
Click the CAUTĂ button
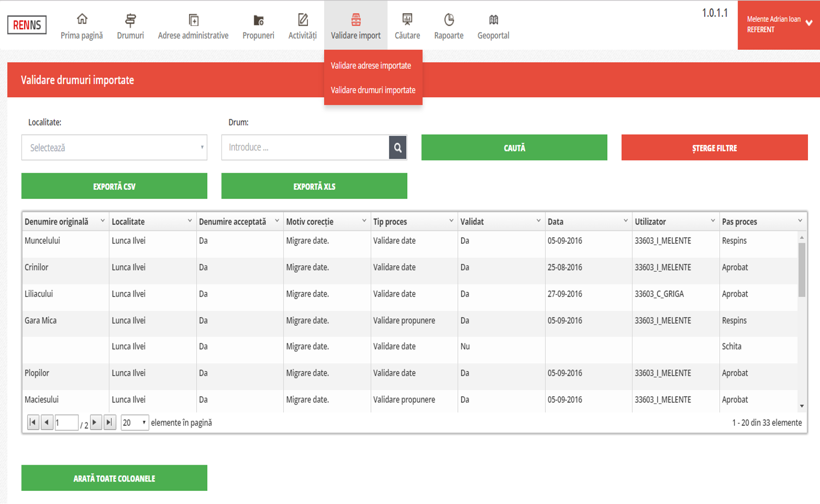click(514, 148)
